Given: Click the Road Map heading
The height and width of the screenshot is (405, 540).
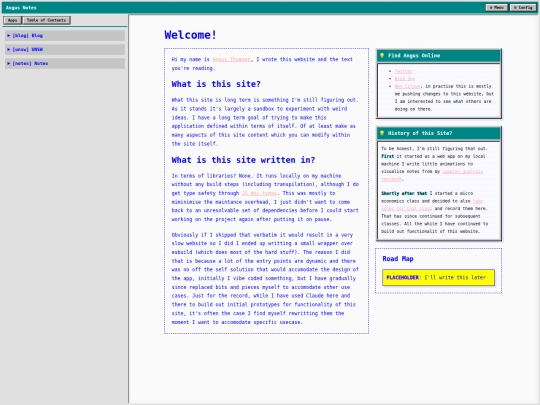Looking at the screenshot, I should (398, 259).
